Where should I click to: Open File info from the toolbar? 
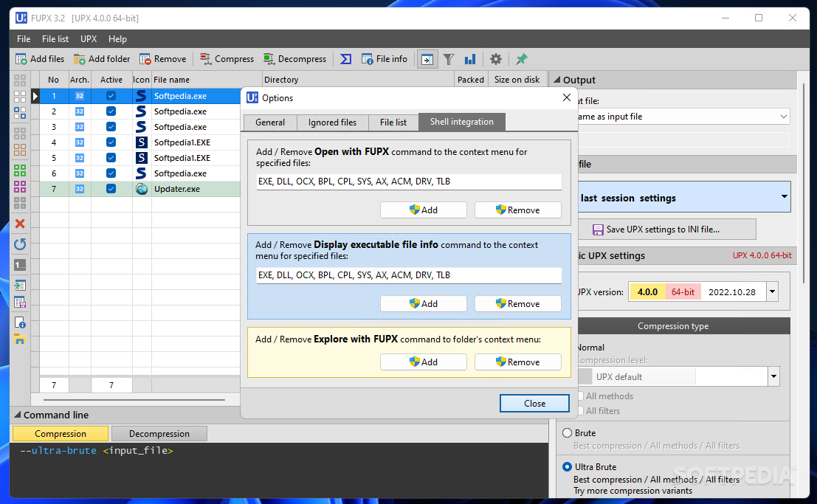(x=385, y=59)
